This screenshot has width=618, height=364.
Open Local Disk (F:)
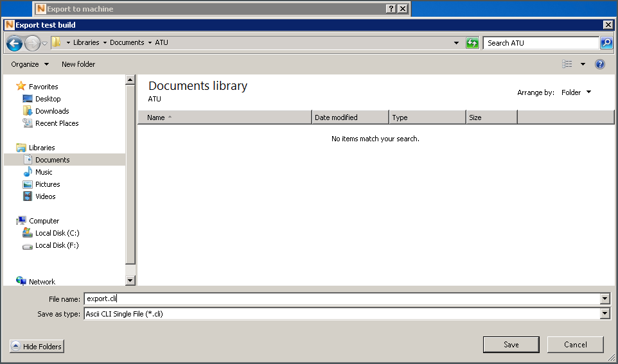(57, 245)
